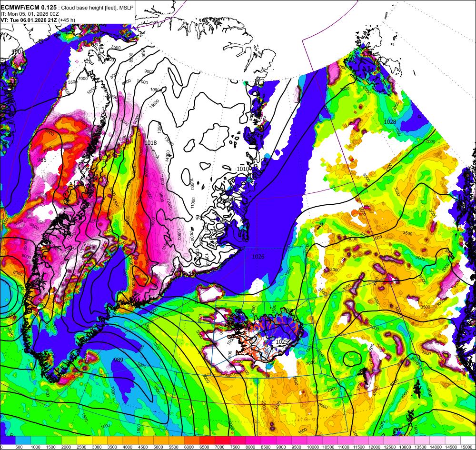476x450 pixels.
Task: Click the '985' low pressure label
Action: [42, 160]
